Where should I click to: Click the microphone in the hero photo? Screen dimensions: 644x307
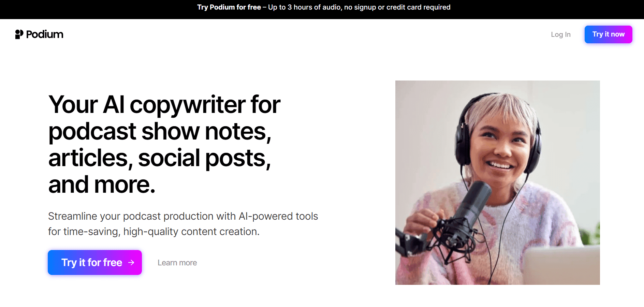[x=472, y=208]
